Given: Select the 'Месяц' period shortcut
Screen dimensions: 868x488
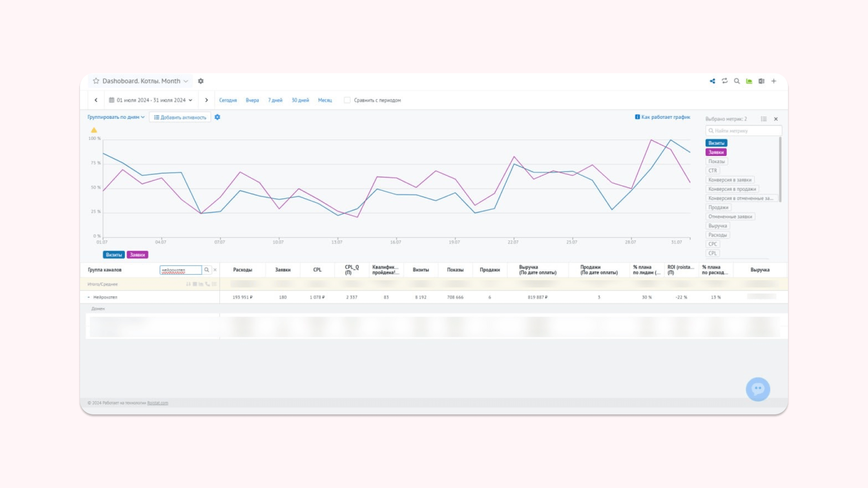Looking at the screenshot, I should pyautogui.click(x=325, y=100).
